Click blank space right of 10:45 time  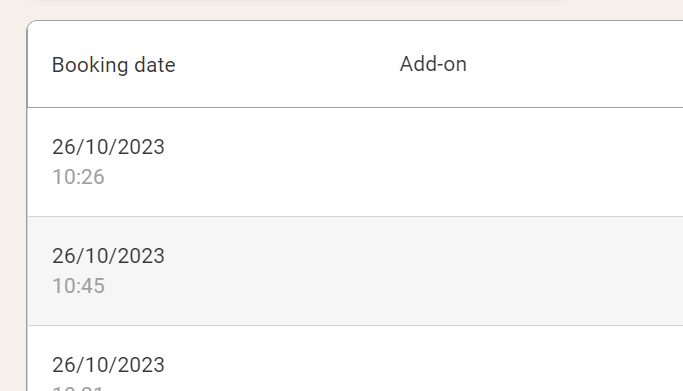click(x=248, y=286)
